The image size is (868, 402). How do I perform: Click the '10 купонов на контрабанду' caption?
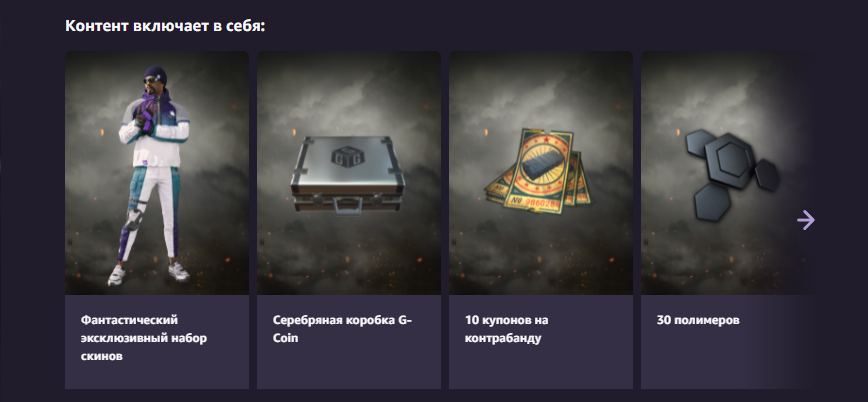point(507,329)
